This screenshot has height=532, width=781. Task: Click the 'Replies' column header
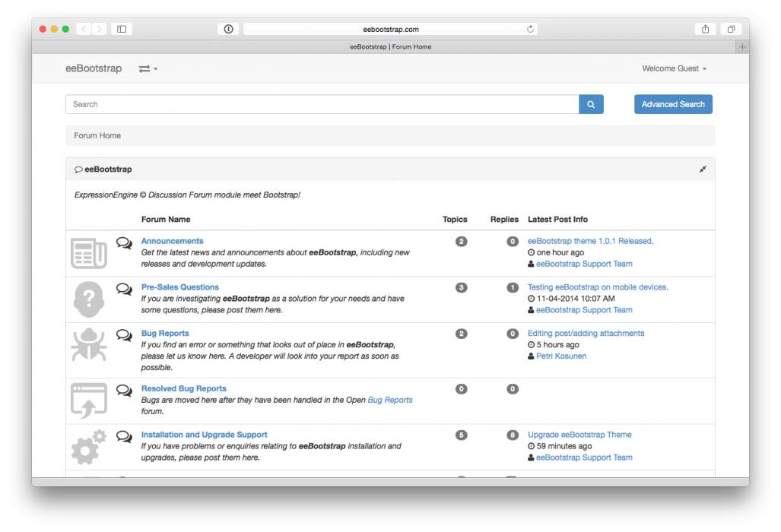(504, 220)
